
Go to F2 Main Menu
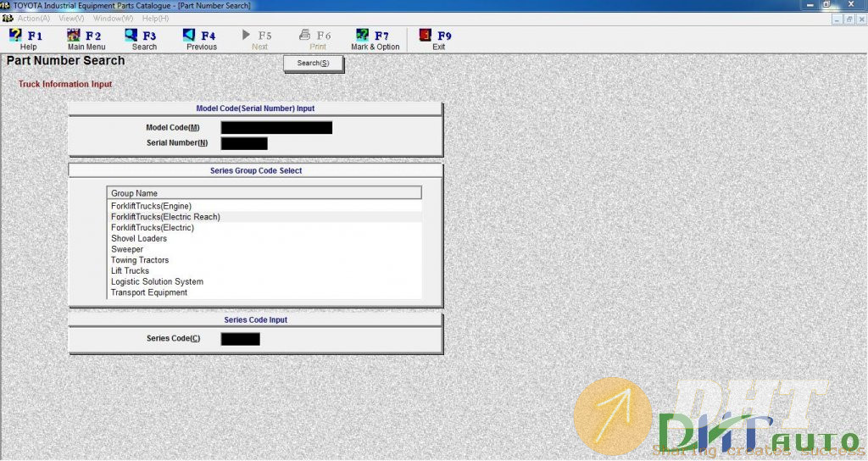(86, 40)
